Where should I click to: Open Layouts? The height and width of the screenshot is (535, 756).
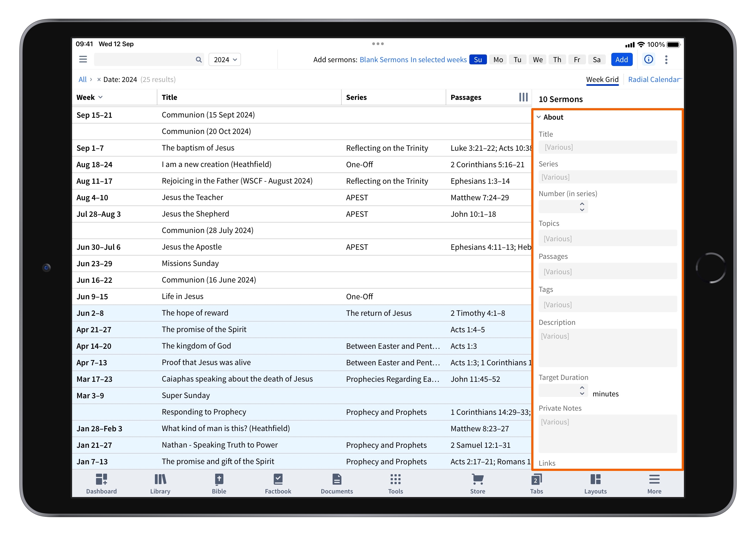(595, 484)
